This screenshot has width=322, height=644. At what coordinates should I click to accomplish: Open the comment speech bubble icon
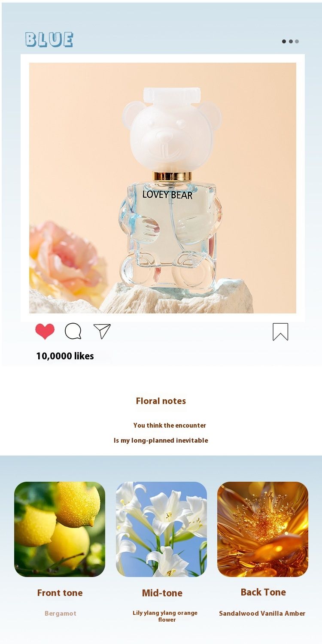pyautogui.click(x=73, y=331)
